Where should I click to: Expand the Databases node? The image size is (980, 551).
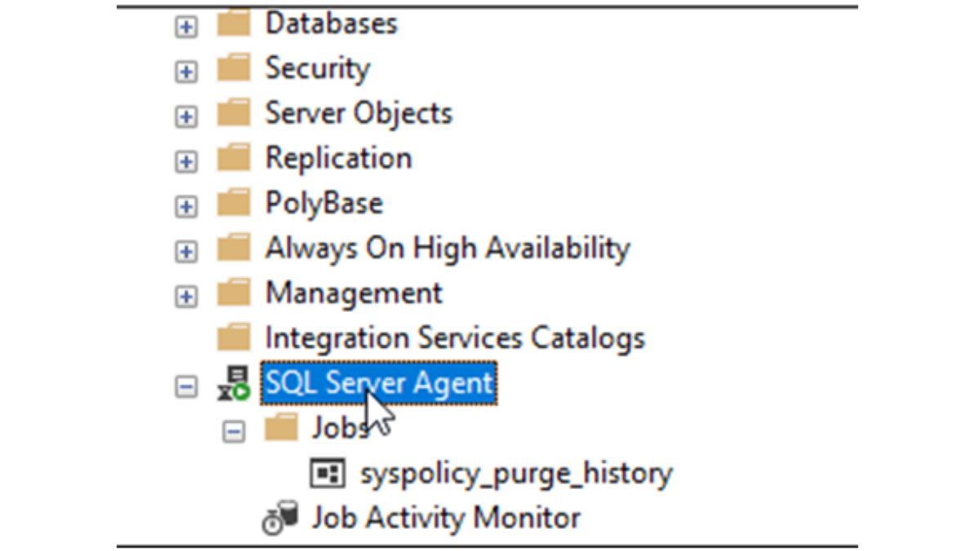186,27
